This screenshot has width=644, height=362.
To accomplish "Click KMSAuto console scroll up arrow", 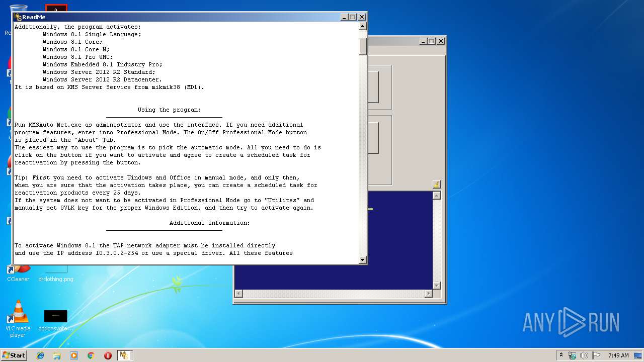I will (436, 196).
